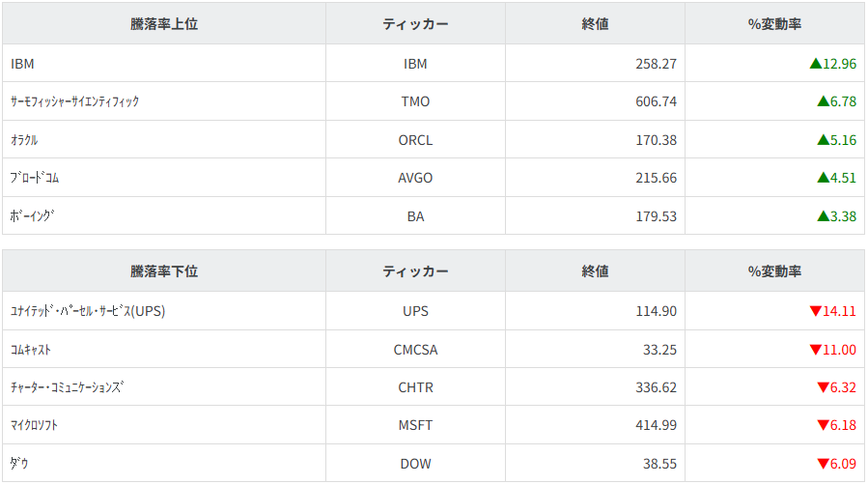Viewport: 868px width, 484px height.
Task: Click green up arrow beside 5.16
Action: (x=823, y=140)
